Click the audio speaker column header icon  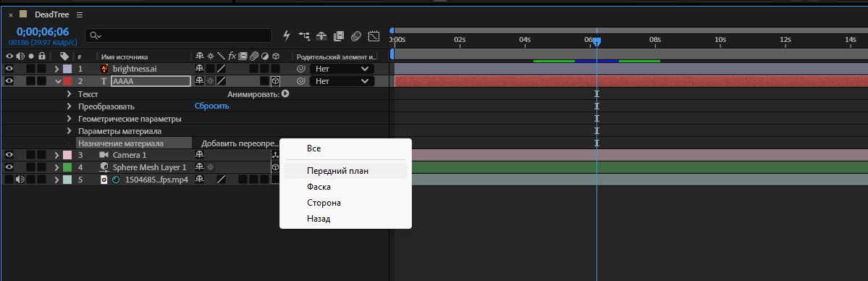click(x=20, y=56)
